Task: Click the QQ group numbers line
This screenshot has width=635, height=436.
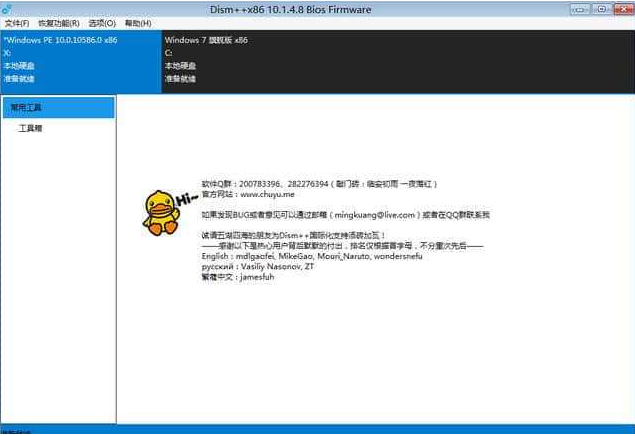Action: (x=320, y=184)
